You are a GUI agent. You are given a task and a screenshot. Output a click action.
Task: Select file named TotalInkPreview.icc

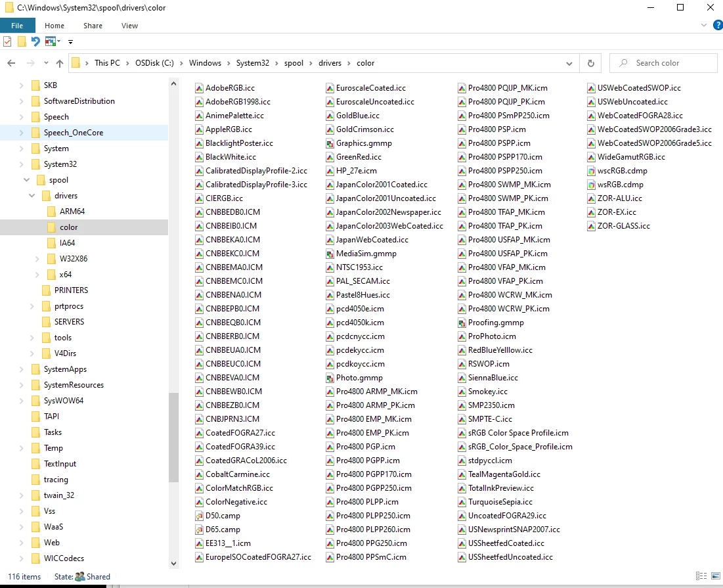501,488
